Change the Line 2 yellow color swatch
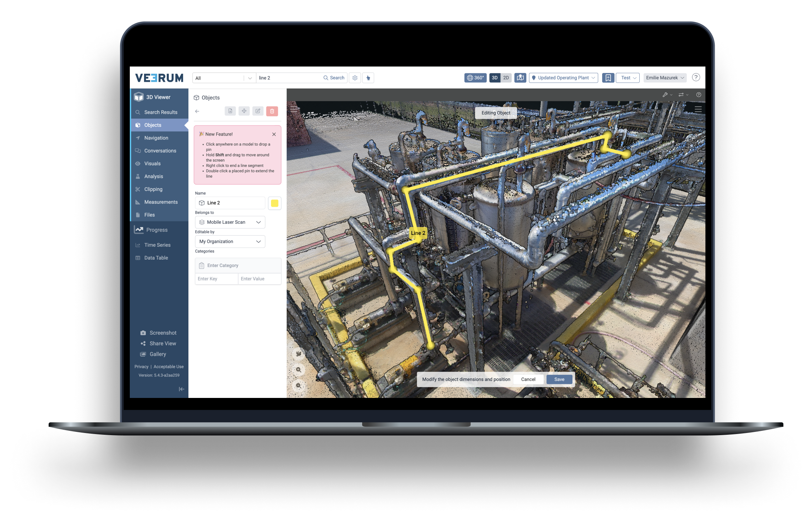Viewport: 812px width, 527px height. pyautogui.click(x=275, y=203)
